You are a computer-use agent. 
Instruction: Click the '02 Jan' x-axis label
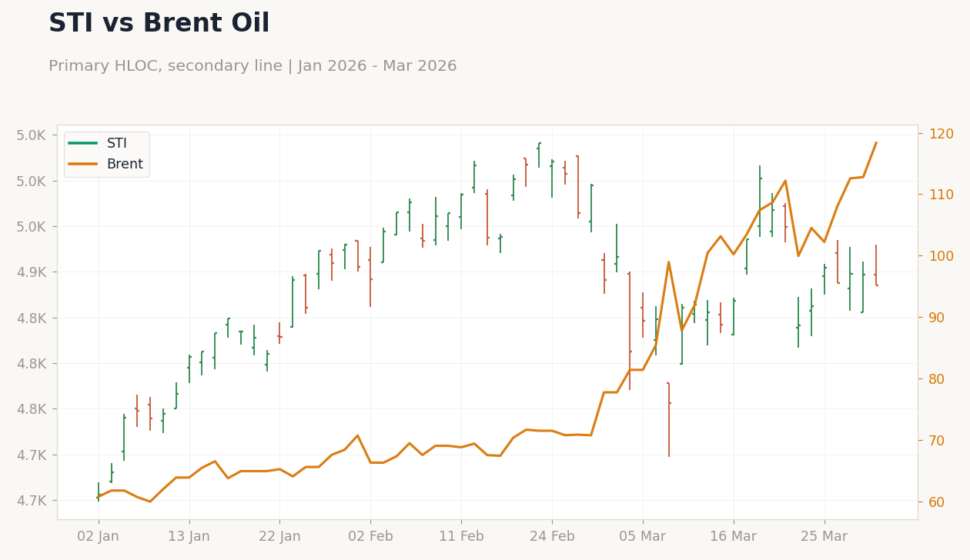98,537
